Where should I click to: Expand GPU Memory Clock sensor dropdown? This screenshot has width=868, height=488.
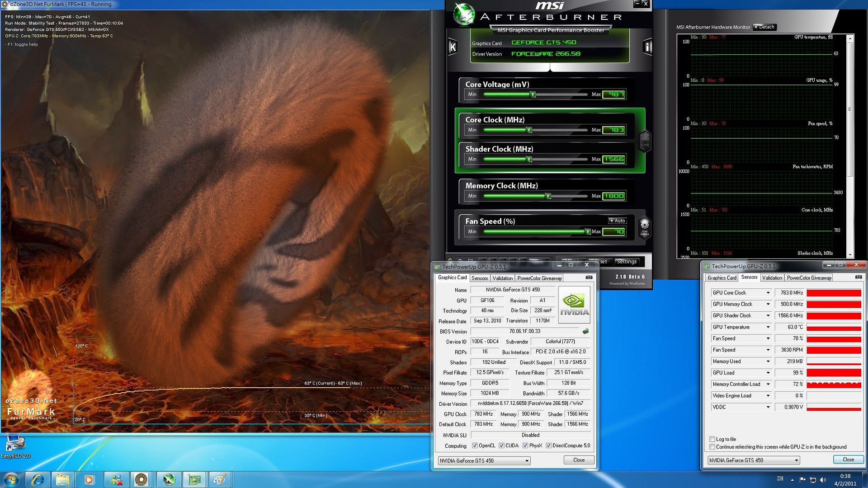pos(768,304)
